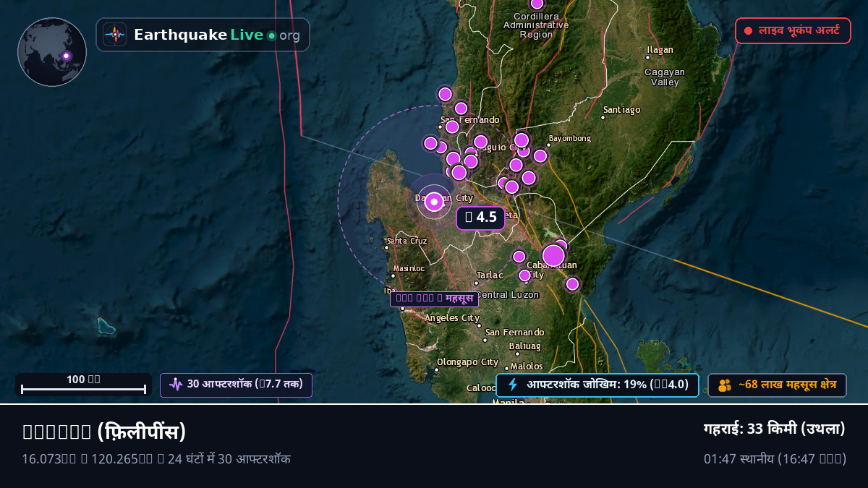Click the 01:47 स्थानीय time text
This screenshot has height=488, width=868.
pos(775,458)
